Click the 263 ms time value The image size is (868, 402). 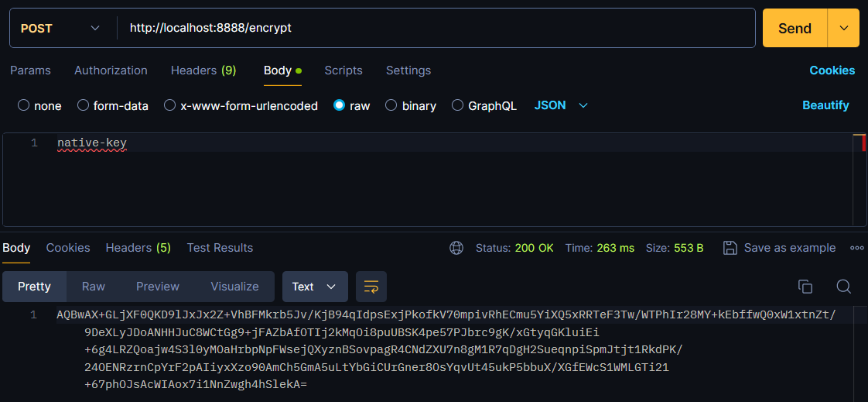coord(616,248)
